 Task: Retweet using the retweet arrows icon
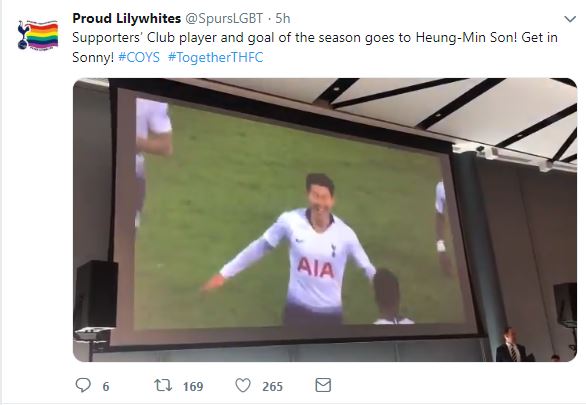pyautogui.click(x=163, y=385)
